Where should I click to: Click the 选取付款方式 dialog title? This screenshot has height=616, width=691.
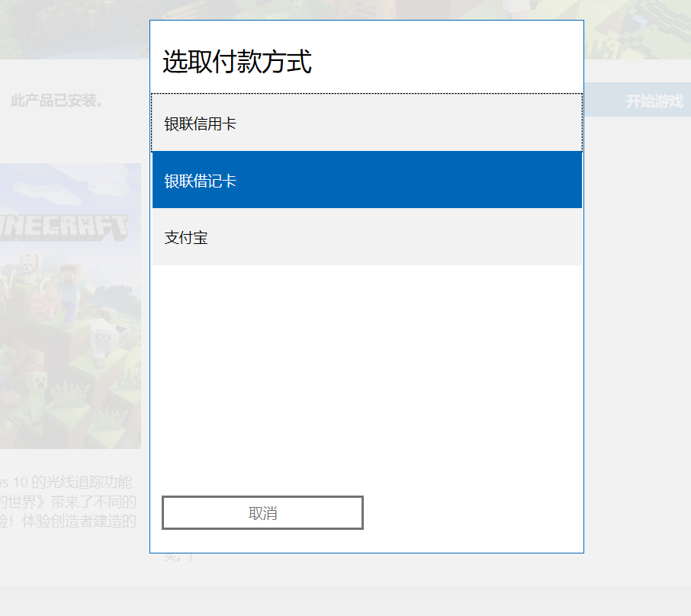coord(237,61)
